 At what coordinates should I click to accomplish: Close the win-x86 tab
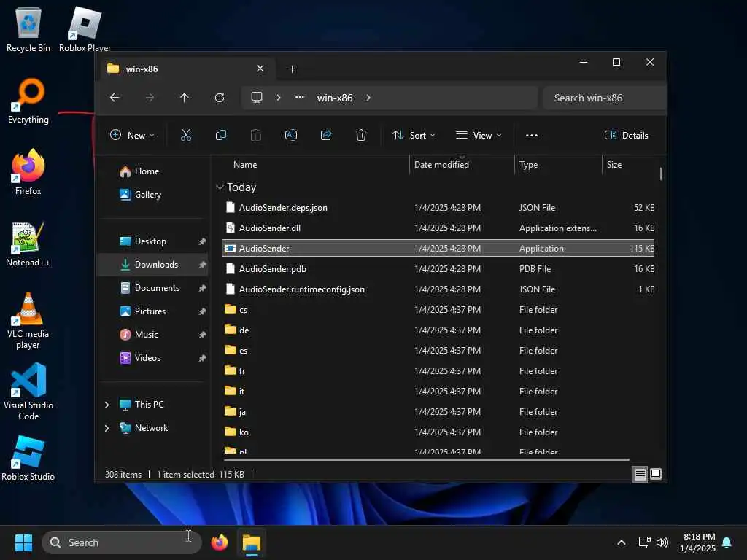[x=260, y=69]
